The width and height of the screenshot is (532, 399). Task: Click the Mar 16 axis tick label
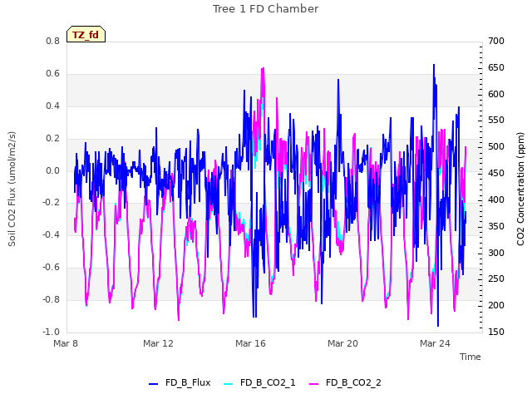click(x=250, y=343)
